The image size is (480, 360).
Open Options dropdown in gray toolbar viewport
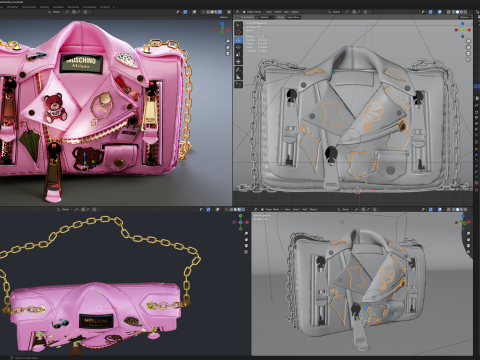(465, 17)
